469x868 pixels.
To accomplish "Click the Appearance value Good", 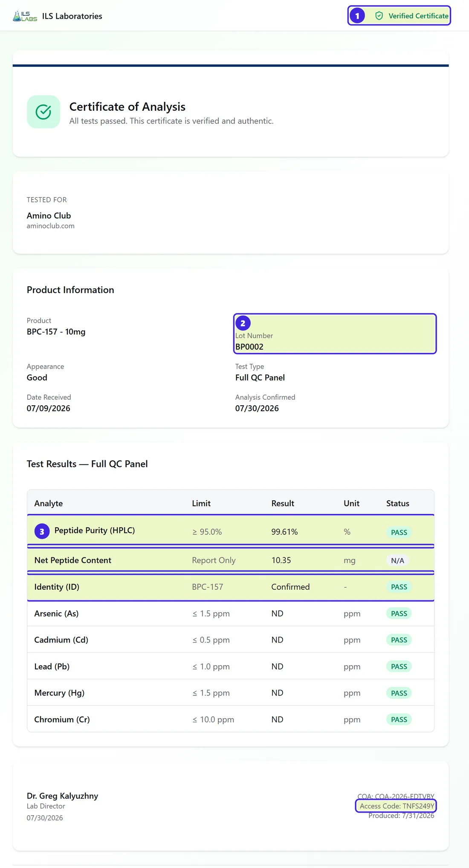I will [37, 378].
